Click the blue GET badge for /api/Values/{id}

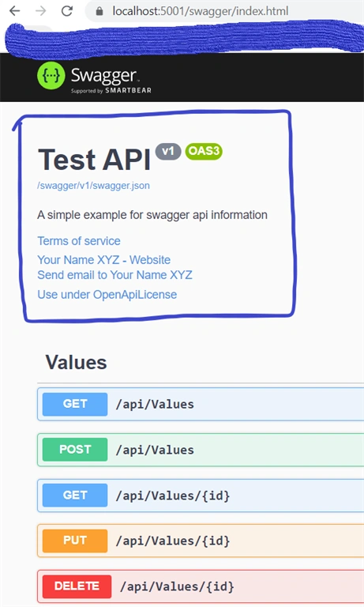click(x=75, y=495)
